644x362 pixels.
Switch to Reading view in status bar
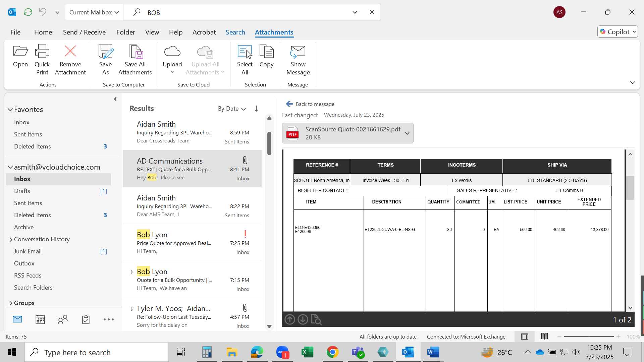click(544, 336)
